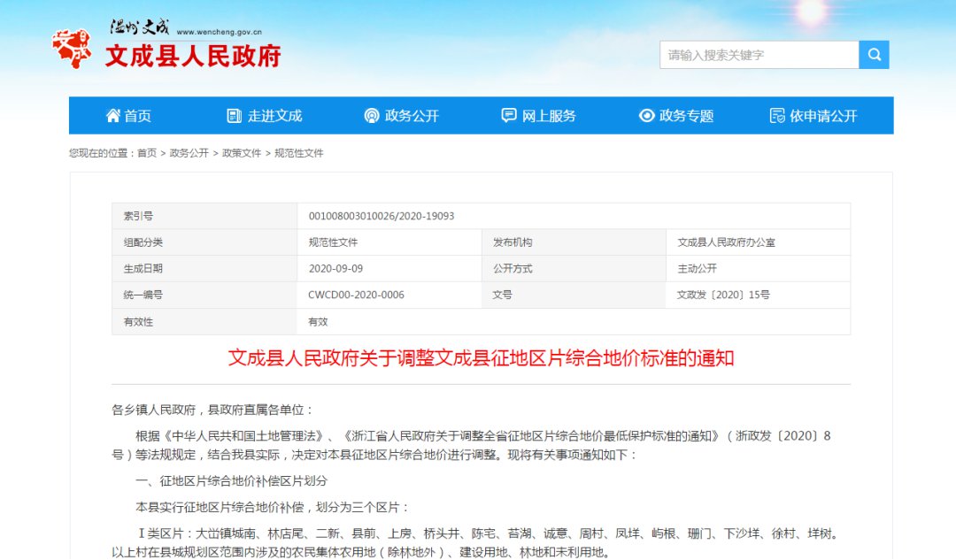This screenshot has width=956, height=560.
Task: Open the 政策文件 breadcrumb link
Action: pyautogui.click(x=242, y=153)
